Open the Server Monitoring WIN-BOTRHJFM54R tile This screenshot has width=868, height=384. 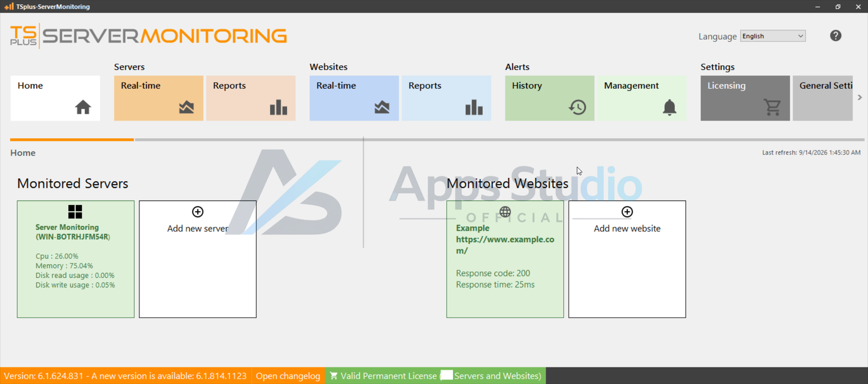[x=75, y=259]
